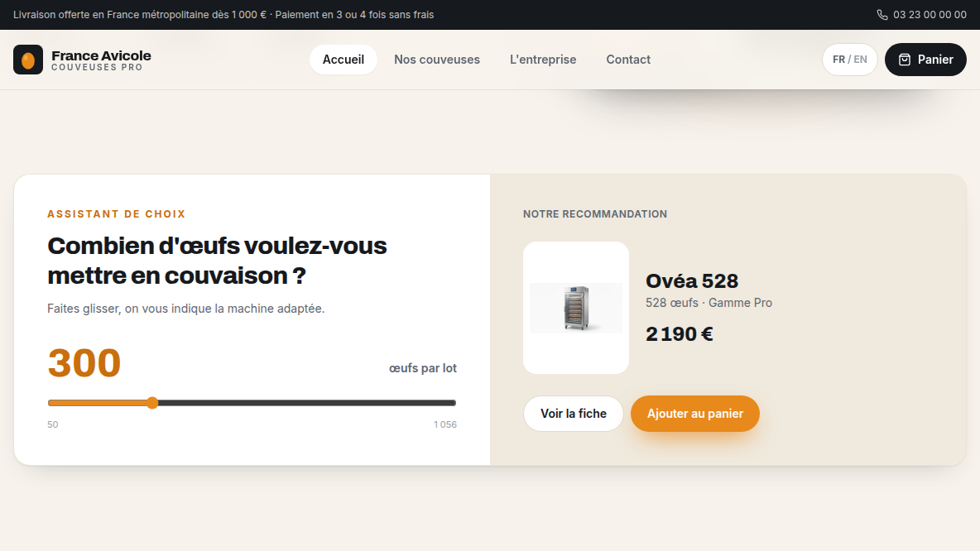
Task: Add Ovéa 528 with Ajouter au panier
Action: (695, 414)
